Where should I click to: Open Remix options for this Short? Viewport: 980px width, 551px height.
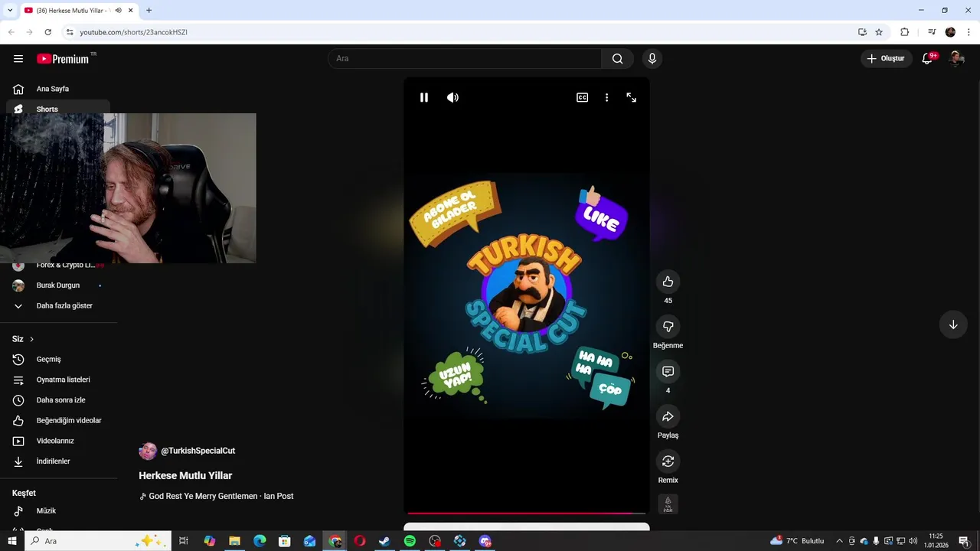[668, 461]
